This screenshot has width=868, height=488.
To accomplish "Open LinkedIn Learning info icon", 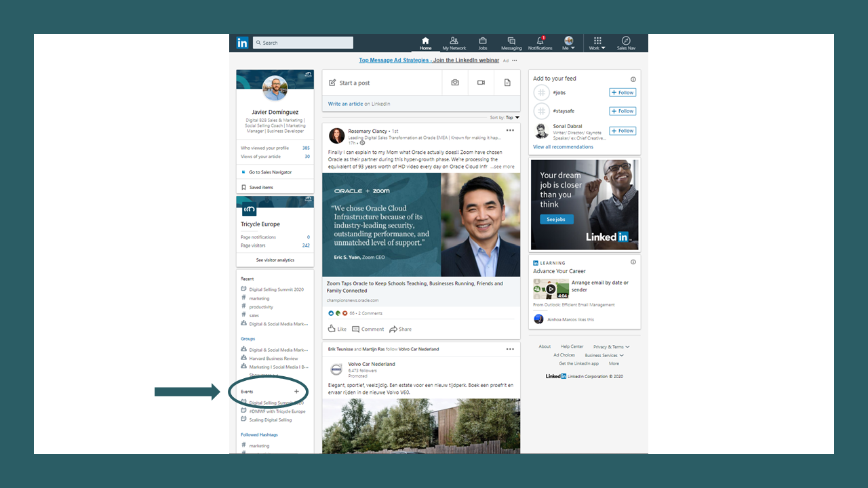I will click(x=633, y=262).
